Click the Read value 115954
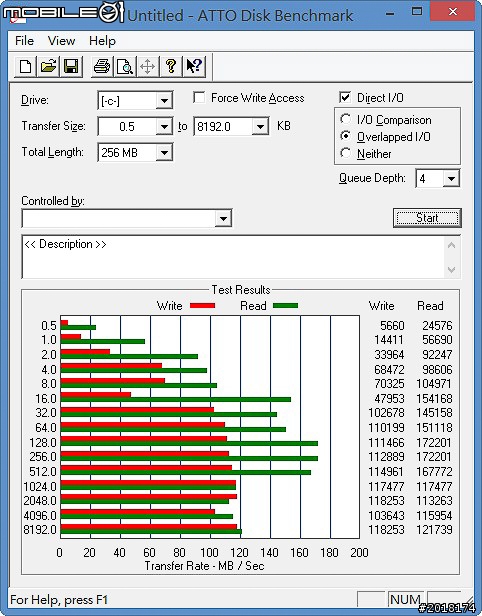Screen dimensions: 482x616 434,515
